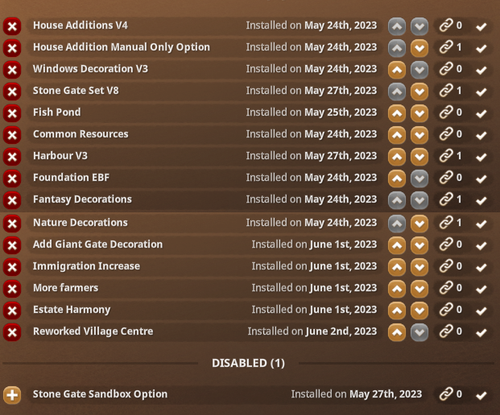
Task: Disable the House Additions V4 mod
Action: tap(12, 26)
